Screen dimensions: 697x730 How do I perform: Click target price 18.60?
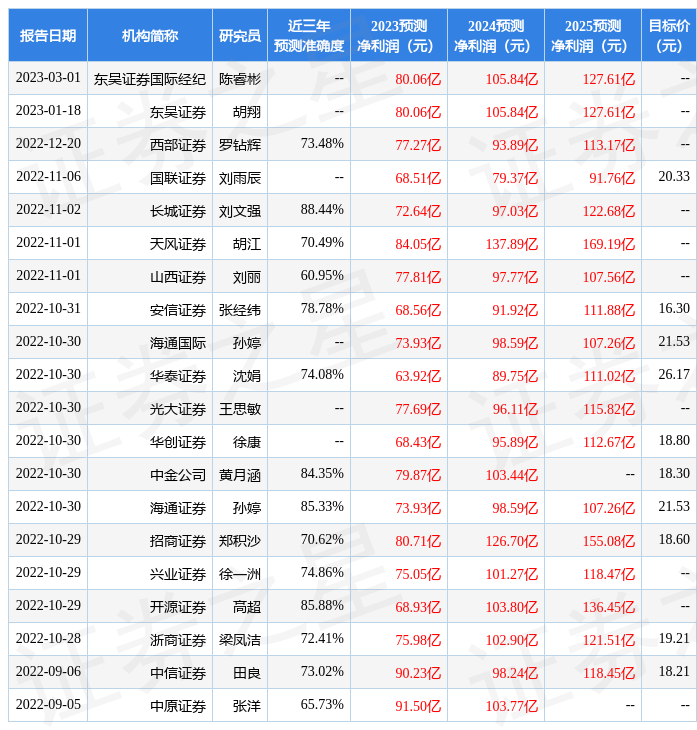674,540
